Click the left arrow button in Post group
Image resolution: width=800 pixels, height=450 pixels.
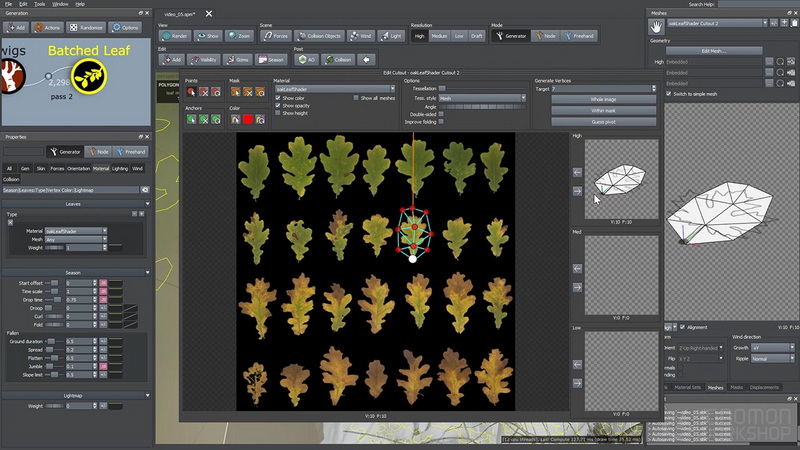(366, 60)
